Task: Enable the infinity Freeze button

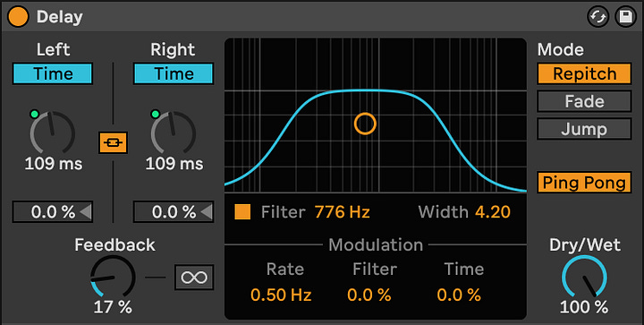Action: [x=194, y=278]
